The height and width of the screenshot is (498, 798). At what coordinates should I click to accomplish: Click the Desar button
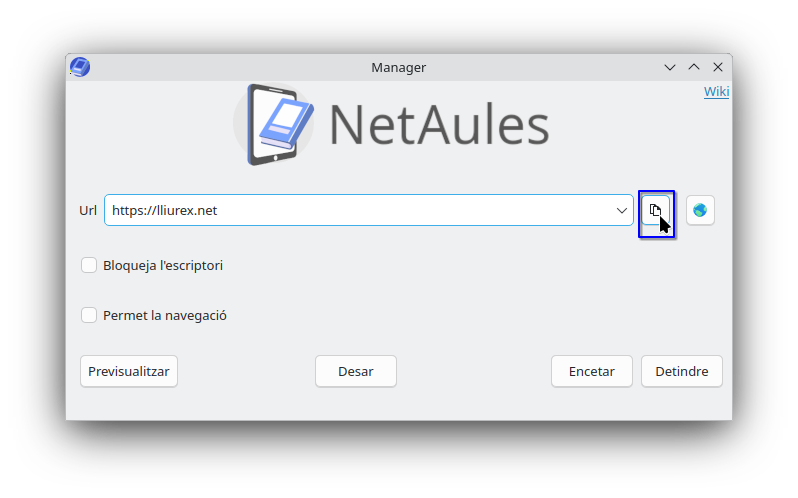[x=356, y=371]
